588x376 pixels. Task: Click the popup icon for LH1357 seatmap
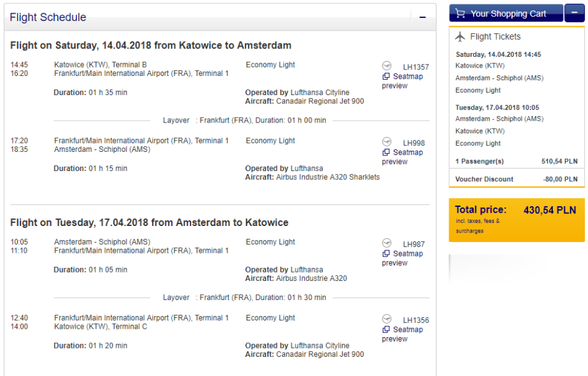(386, 77)
